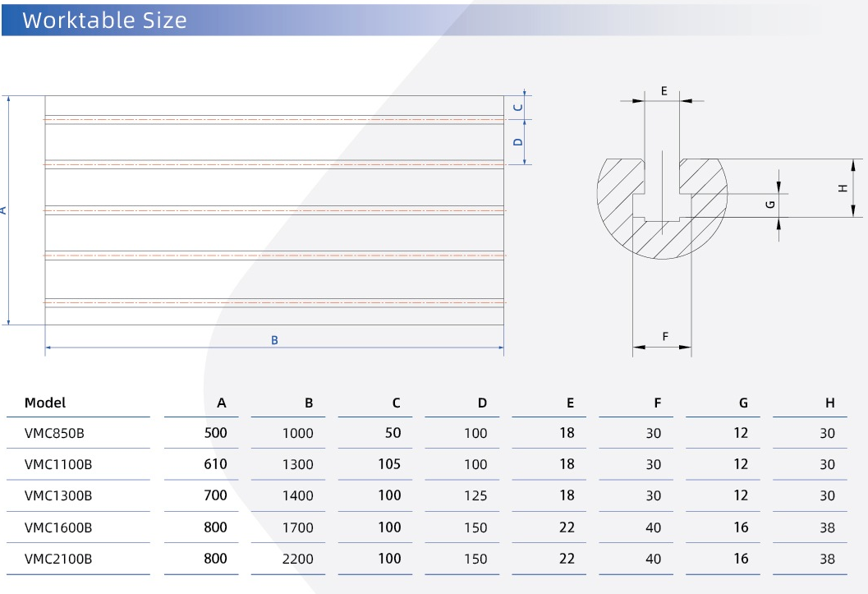
Task: Select the H value for VMC1600B
Action: click(827, 527)
